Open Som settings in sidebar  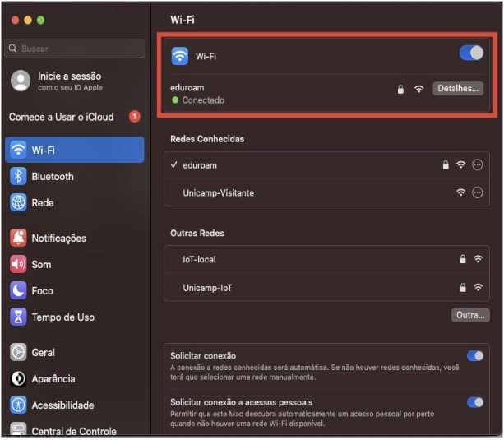75,265
